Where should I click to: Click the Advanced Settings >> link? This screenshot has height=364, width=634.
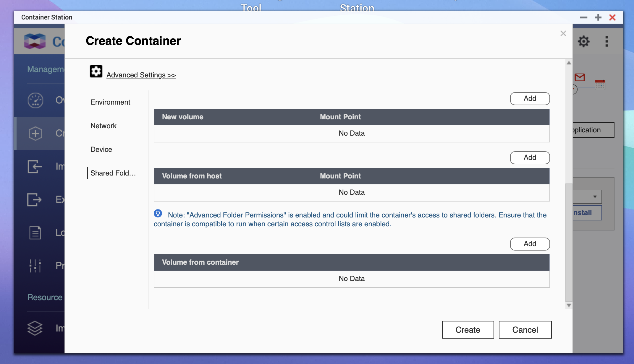[141, 75]
